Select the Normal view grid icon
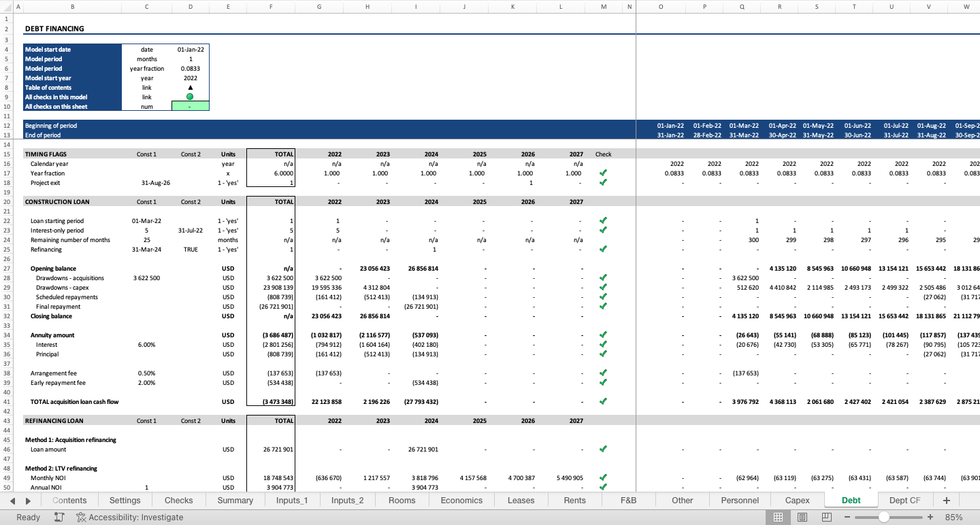 click(779, 517)
